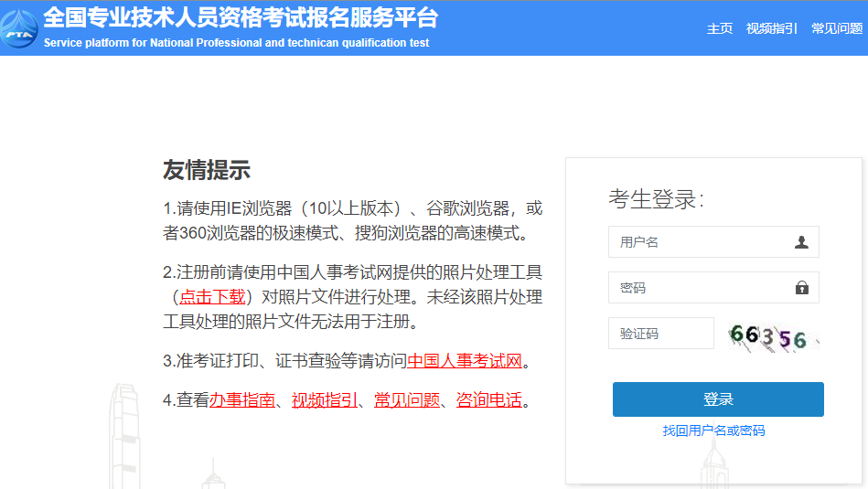Focus the 验证码 input field
Viewport: 868px width, 489px height.
coord(660,334)
